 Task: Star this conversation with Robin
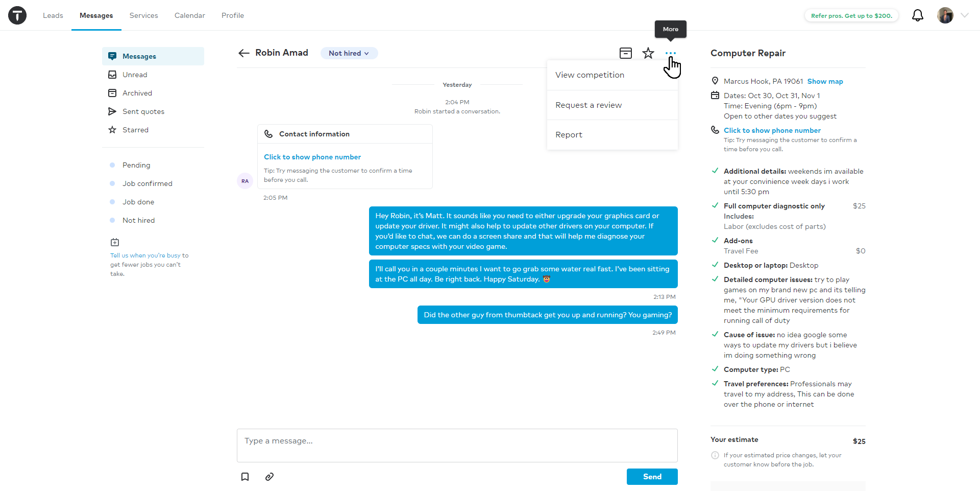tap(648, 53)
